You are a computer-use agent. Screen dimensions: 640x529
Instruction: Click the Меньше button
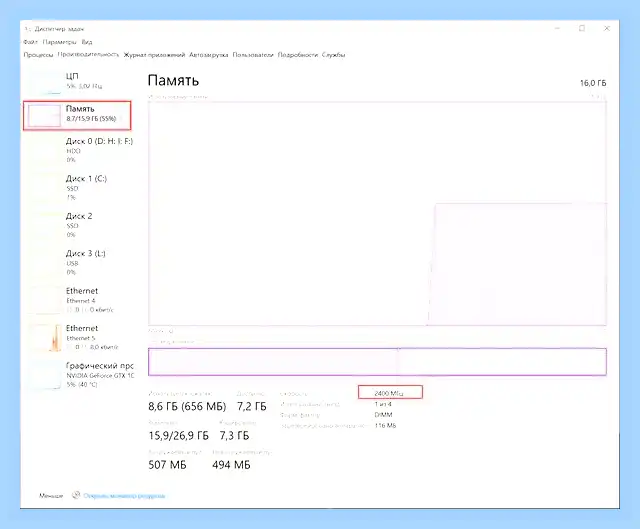(51, 496)
